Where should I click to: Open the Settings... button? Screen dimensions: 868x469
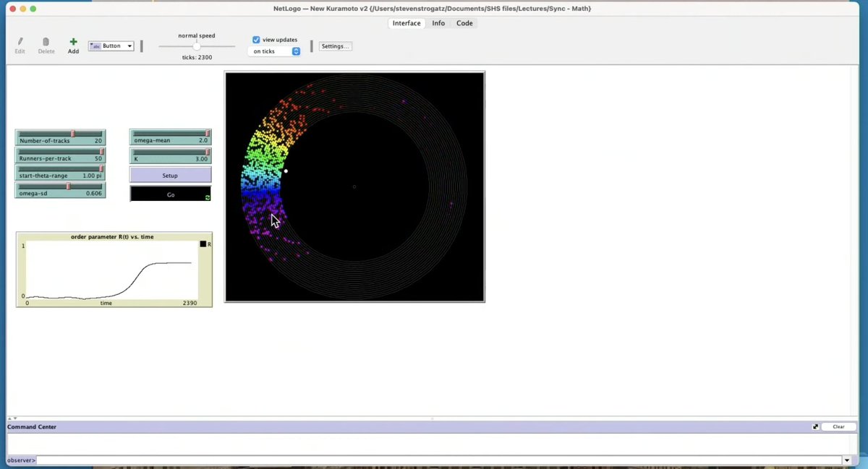tap(335, 46)
